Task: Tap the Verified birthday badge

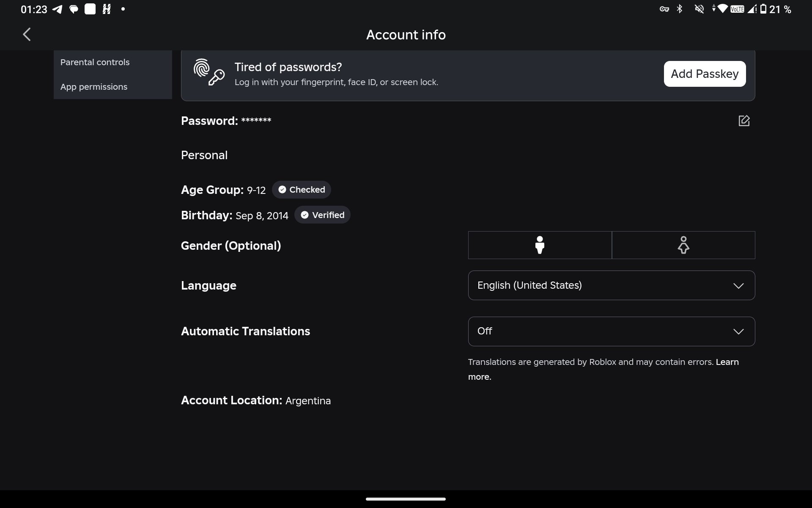Action: pyautogui.click(x=322, y=215)
